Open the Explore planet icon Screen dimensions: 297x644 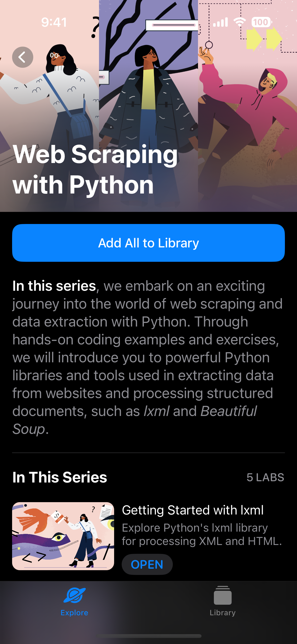pos(75,595)
